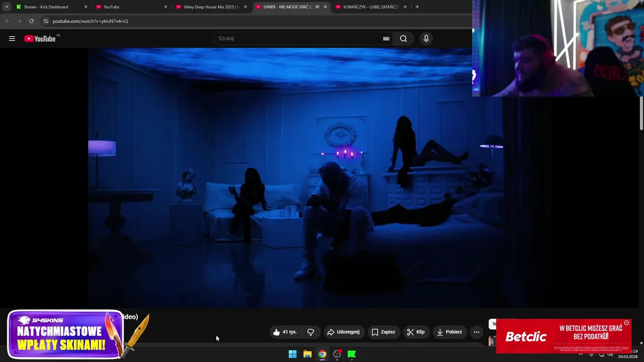Image resolution: width=644 pixels, height=362 pixels.
Task: Expand the tab search dropdown arrow
Action: pos(7,7)
